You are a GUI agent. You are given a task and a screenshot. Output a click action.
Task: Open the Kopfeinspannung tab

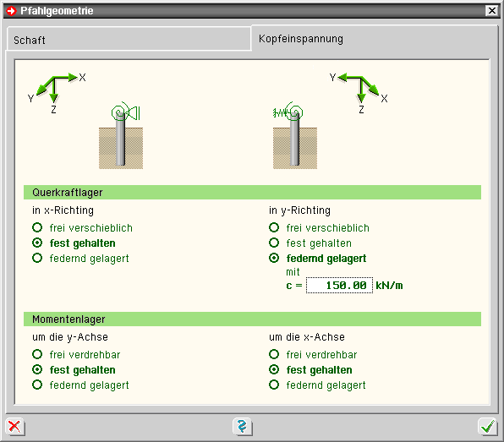375,39
